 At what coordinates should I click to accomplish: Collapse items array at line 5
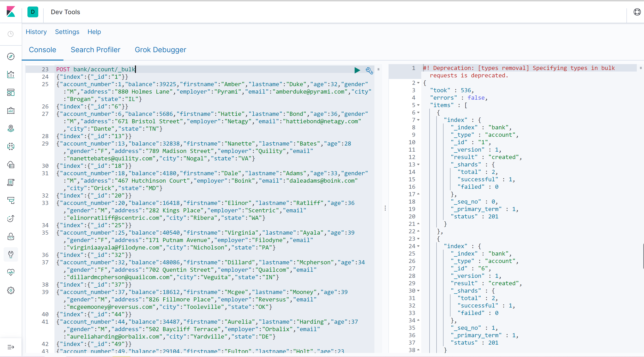pyautogui.click(x=419, y=105)
